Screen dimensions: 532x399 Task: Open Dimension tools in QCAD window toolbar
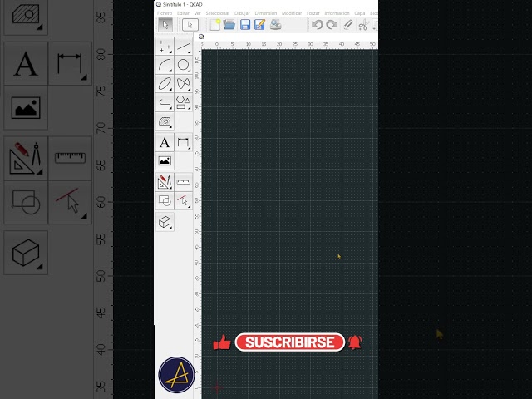(x=183, y=142)
